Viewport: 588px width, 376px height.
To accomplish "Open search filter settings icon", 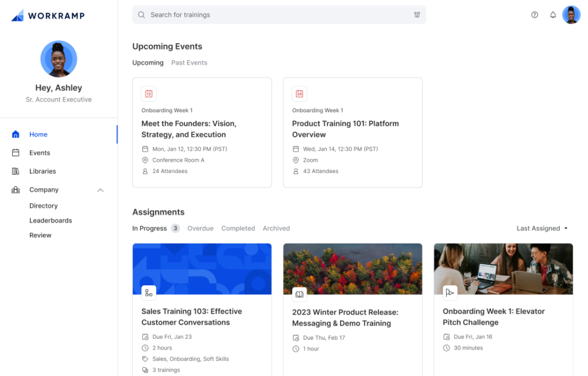I will pos(417,14).
